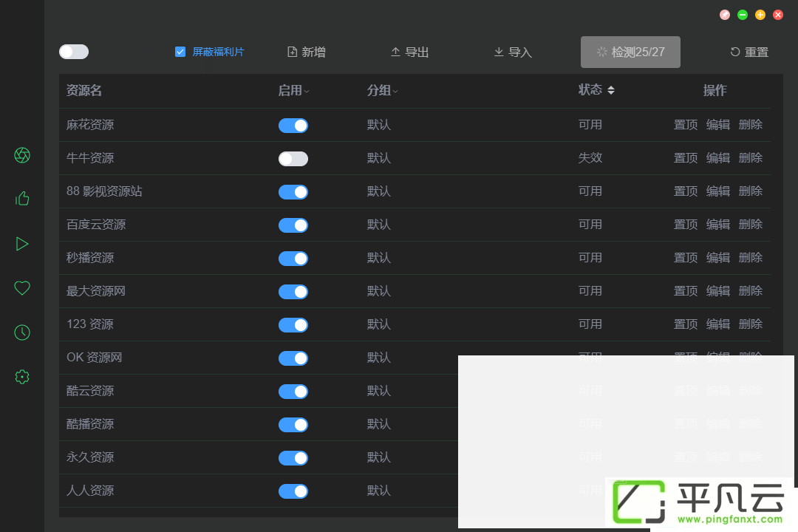Click the 重置 reset button
Screen dimensions: 798x532
click(x=749, y=52)
